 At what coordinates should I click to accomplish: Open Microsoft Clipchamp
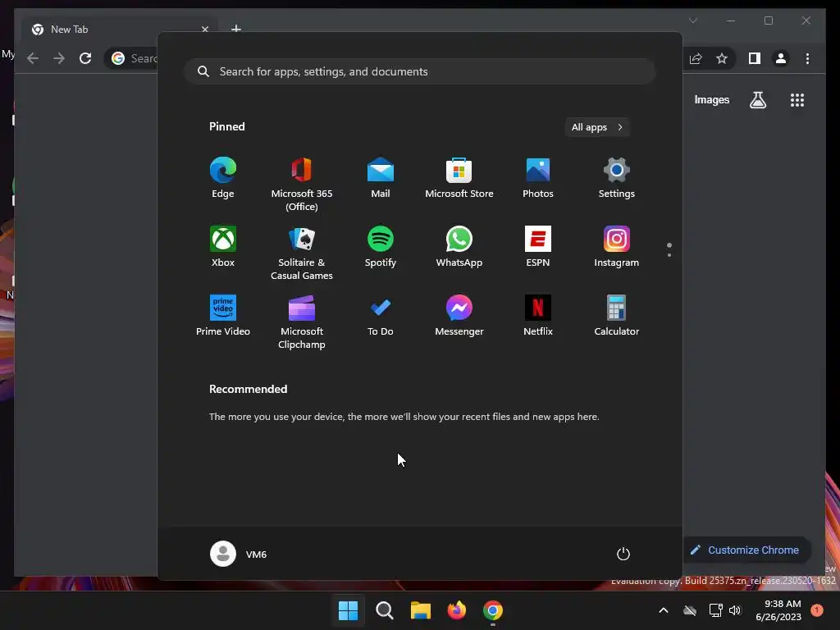302,322
